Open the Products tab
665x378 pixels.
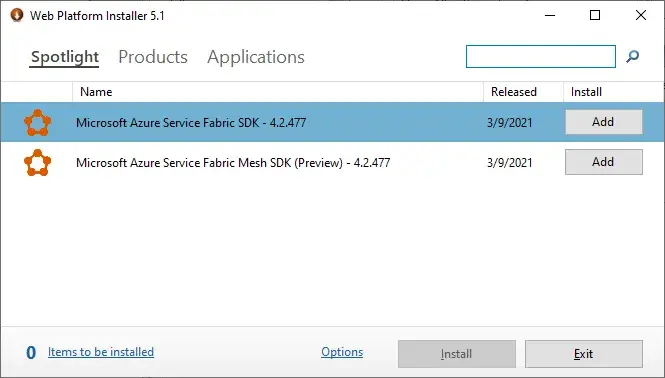coord(153,57)
